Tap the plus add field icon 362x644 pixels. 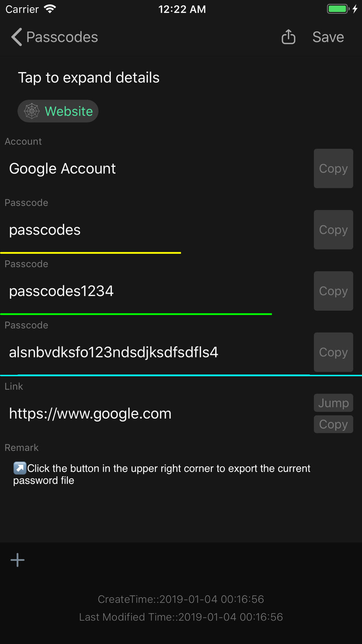17,560
